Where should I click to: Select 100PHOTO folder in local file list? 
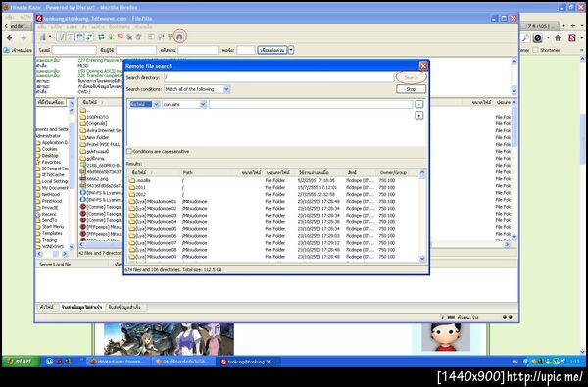[x=94, y=117]
